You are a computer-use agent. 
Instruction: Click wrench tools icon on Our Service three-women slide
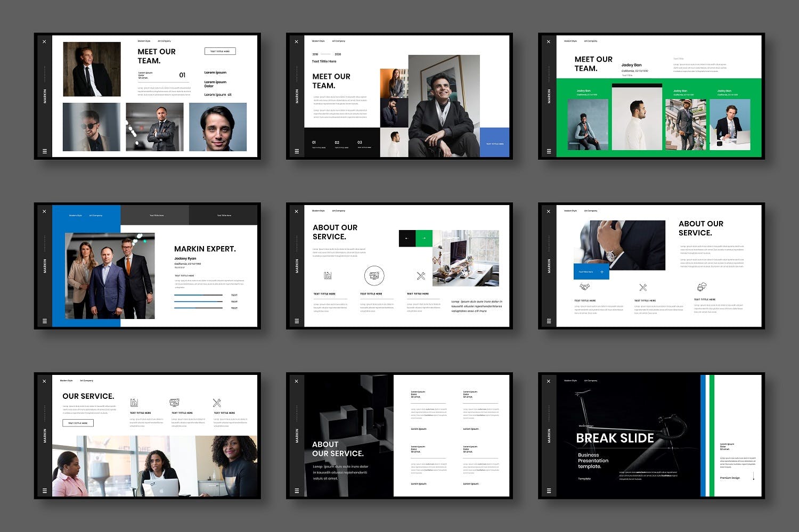(217, 403)
